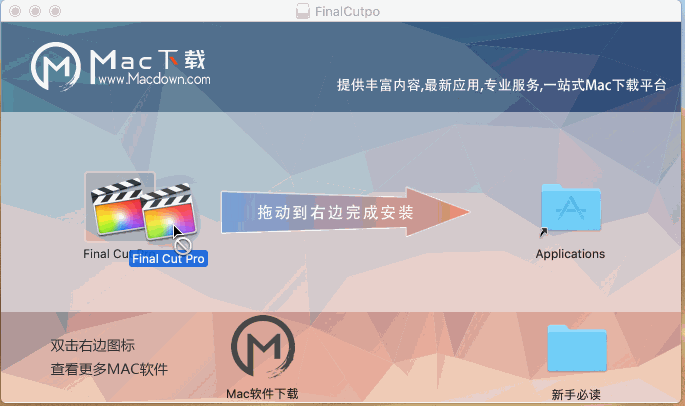The image size is (685, 406).
Task: Click the 提供丰富内容 slogan text
Action: click(x=502, y=85)
